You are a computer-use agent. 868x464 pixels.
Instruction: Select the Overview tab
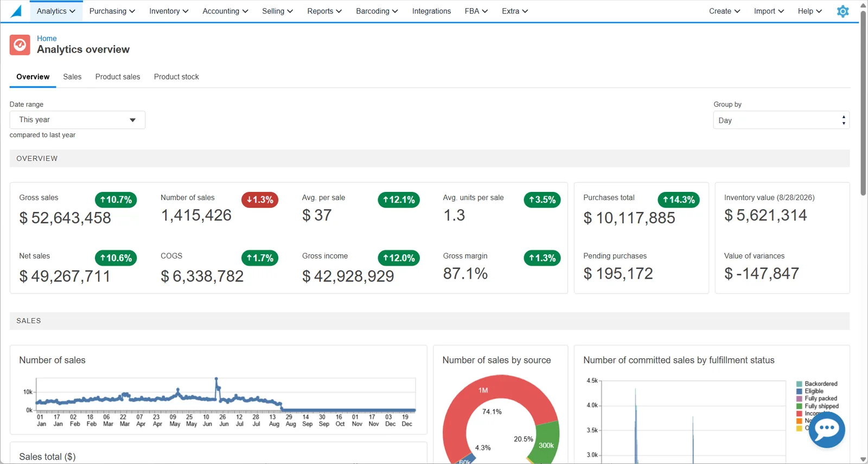33,77
